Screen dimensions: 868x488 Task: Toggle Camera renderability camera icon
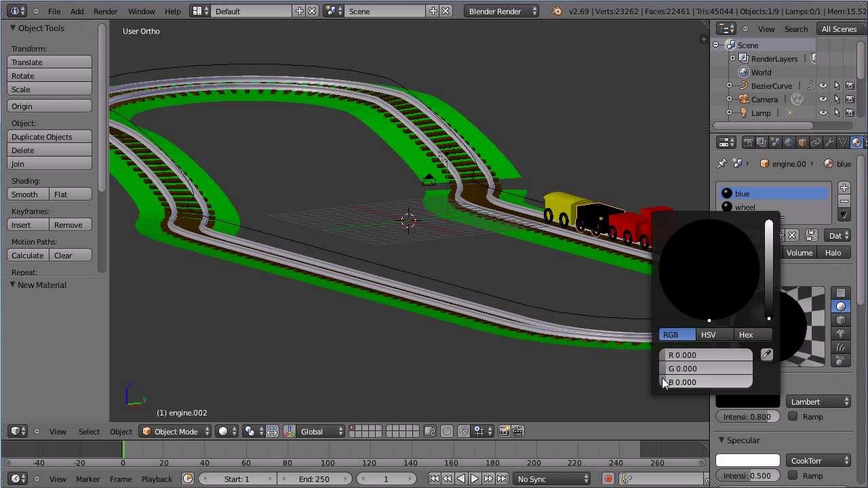pos(850,100)
